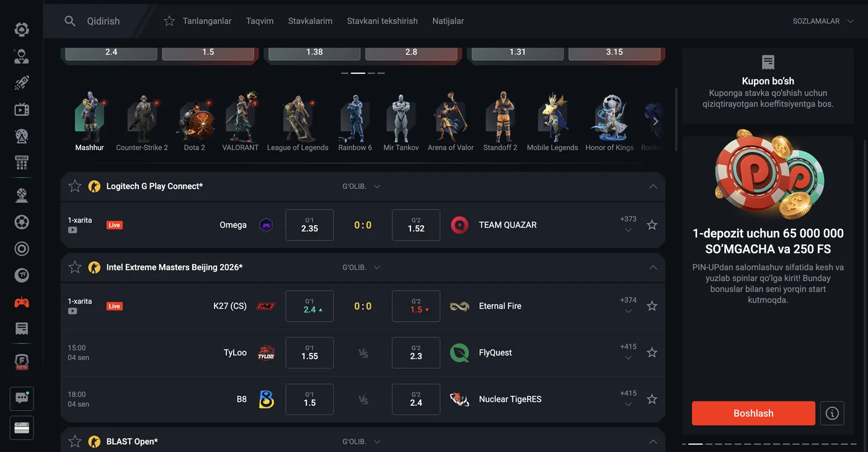Open the SOZLAMALAR settings dropdown

tap(822, 21)
